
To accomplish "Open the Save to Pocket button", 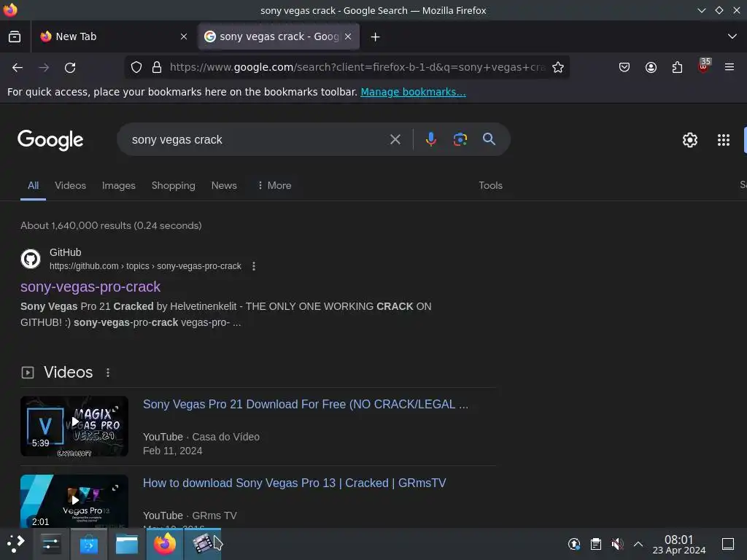I will coord(624,67).
